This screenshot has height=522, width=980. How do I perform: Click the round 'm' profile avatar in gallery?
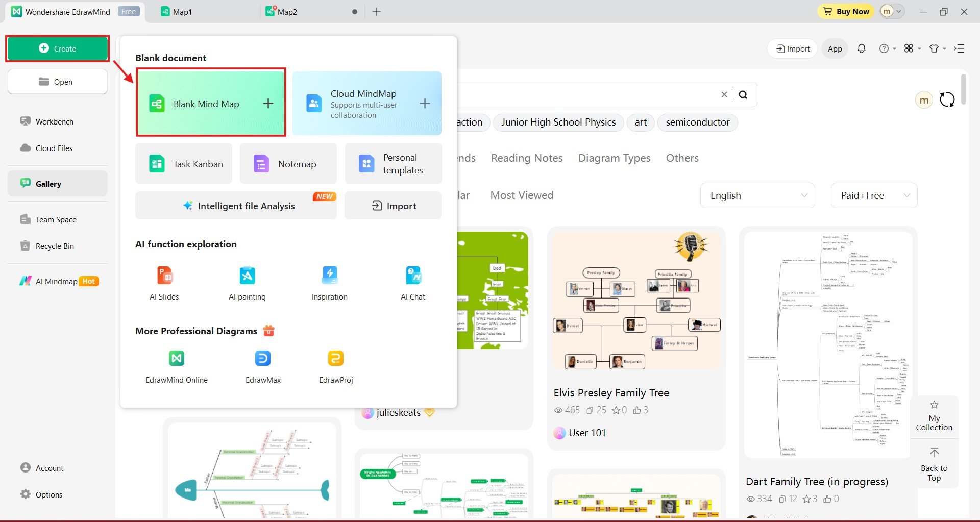click(x=924, y=100)
